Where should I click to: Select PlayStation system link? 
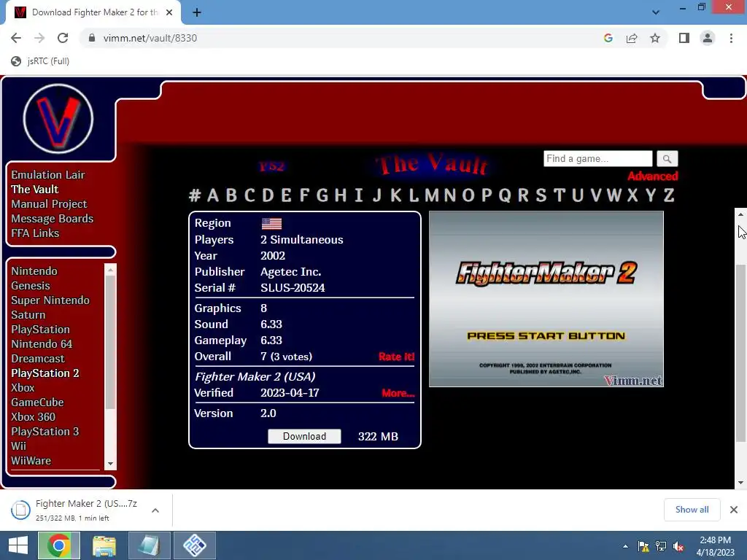(x=41, y=330)
